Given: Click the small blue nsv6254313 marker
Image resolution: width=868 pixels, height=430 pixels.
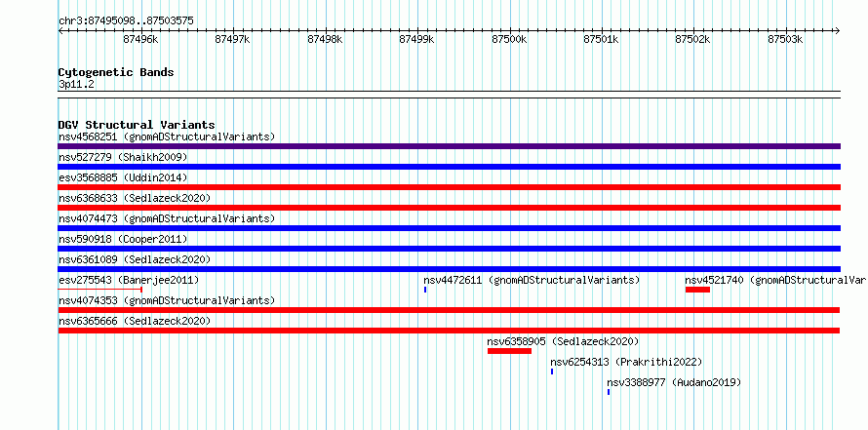Looking at the screenshot, I should tap(552, 371).
